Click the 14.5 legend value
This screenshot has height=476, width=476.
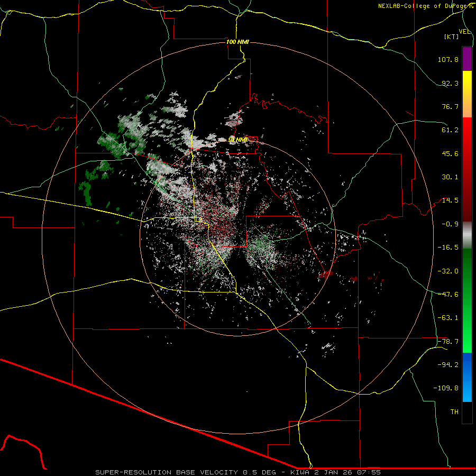tap(450, 200)
